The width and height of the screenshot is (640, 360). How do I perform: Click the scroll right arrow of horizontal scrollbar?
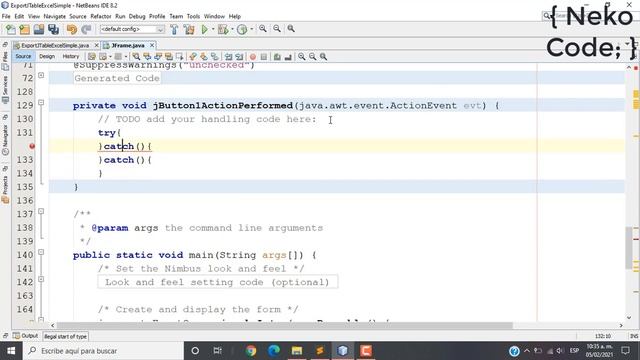point(621,325)
